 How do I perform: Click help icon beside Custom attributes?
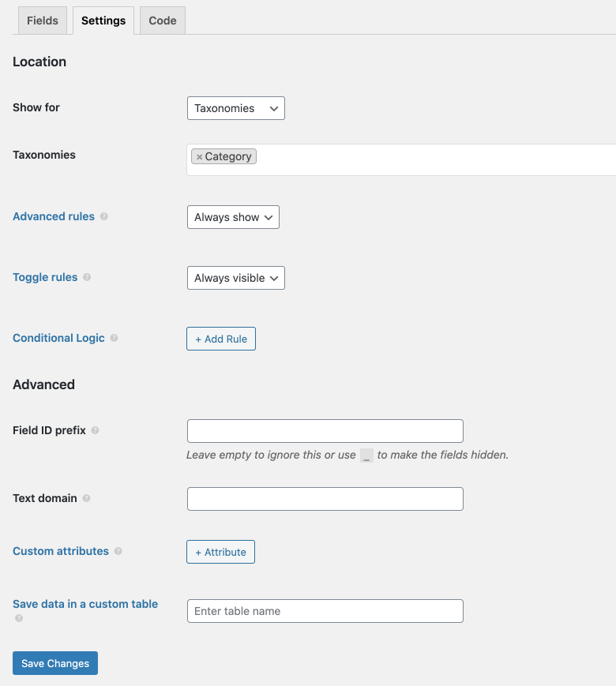point(118,551)
